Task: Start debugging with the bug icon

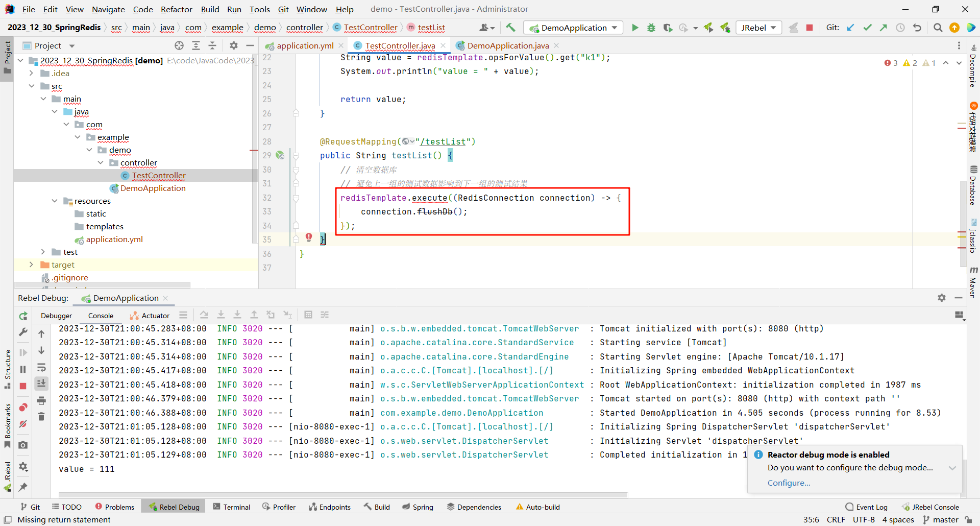Action: click(x=651, y=28)
